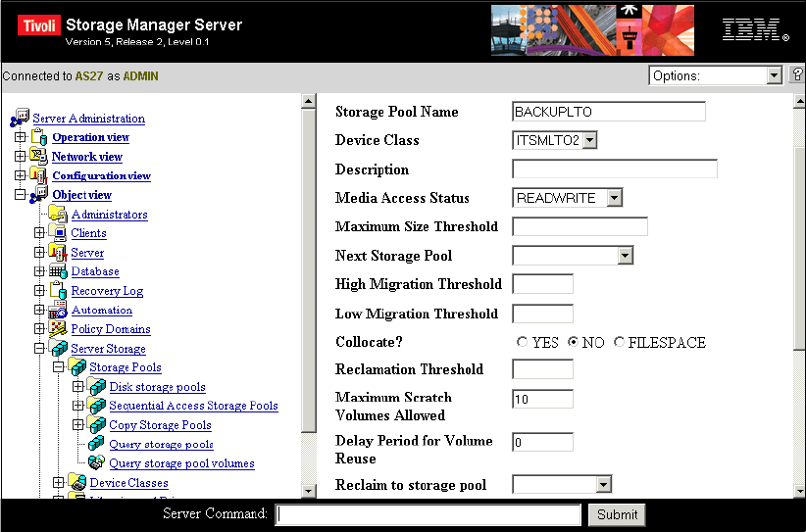Viewport: 806px width, 532px height.
Task: Click the Disk storage pools icon
Action: click(96, 386)
